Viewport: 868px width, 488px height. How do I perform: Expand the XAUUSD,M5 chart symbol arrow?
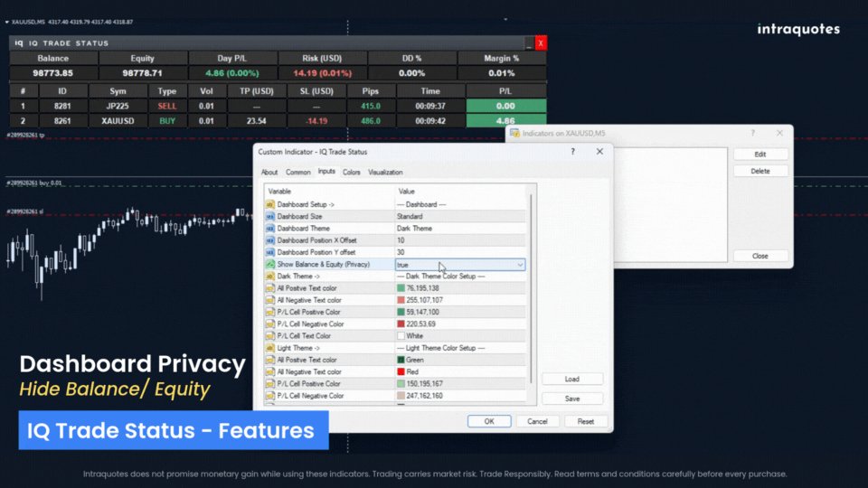(x=6, y=22)
